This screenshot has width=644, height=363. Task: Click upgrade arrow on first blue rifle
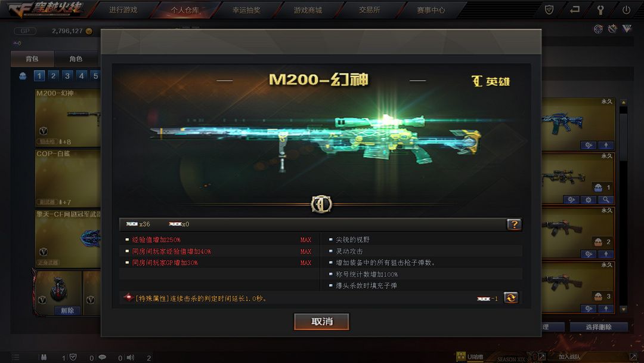click(606, 145)
